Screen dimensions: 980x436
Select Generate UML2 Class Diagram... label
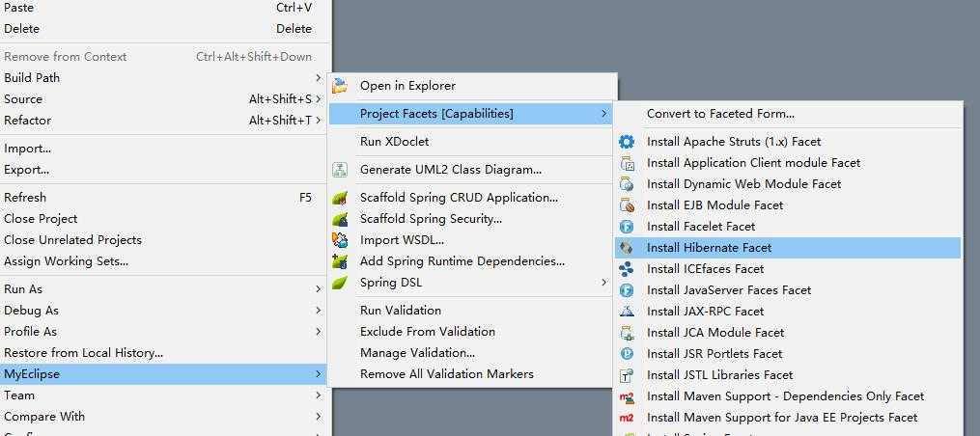tap(451, 169)
